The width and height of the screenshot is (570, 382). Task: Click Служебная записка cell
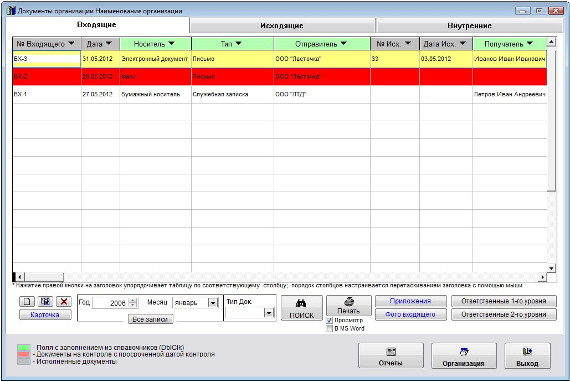coord(233,95)
